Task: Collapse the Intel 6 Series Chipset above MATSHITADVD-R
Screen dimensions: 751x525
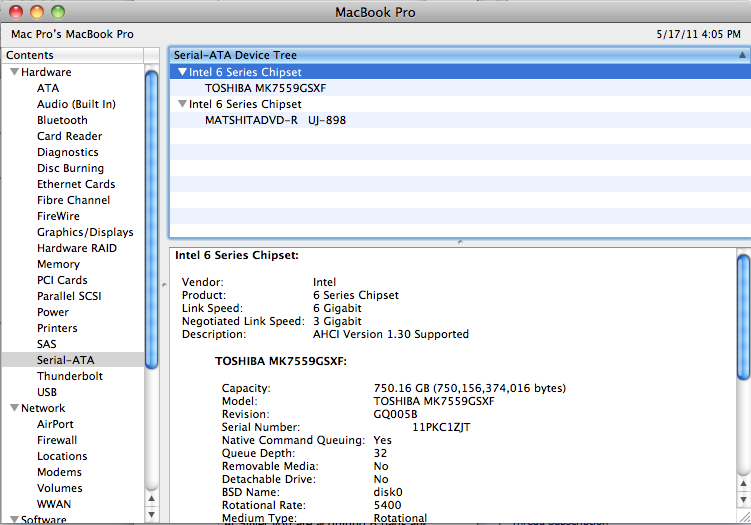Action: click(x=182, y=103)
